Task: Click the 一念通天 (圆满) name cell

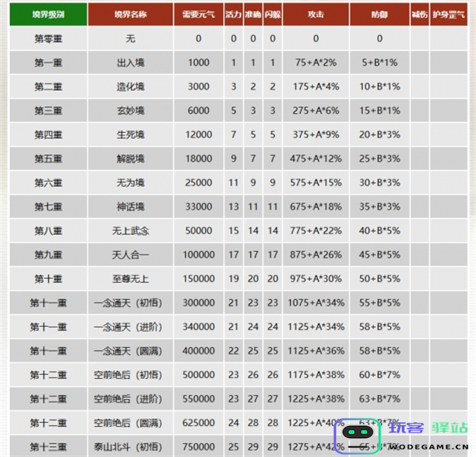Action: click(x=130, y=351)
